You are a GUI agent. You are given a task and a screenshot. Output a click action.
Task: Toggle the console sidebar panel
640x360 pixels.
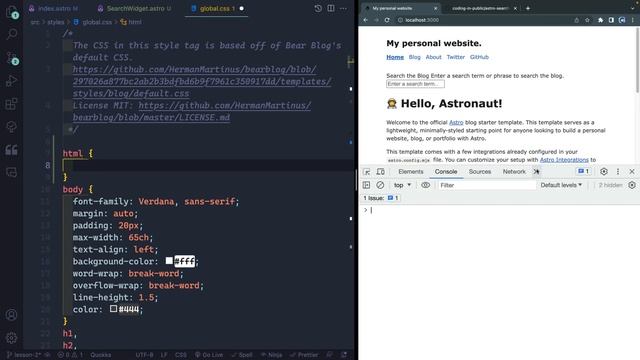pos(367,185)
